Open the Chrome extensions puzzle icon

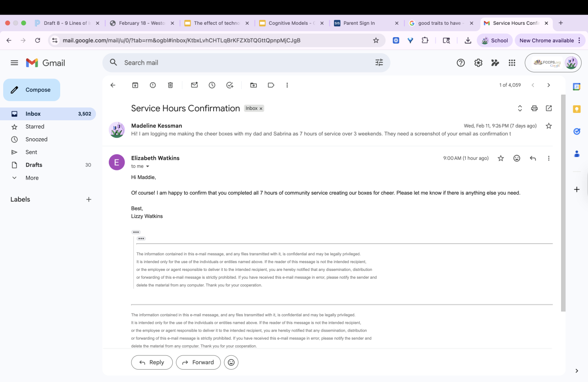coord(425,40)
